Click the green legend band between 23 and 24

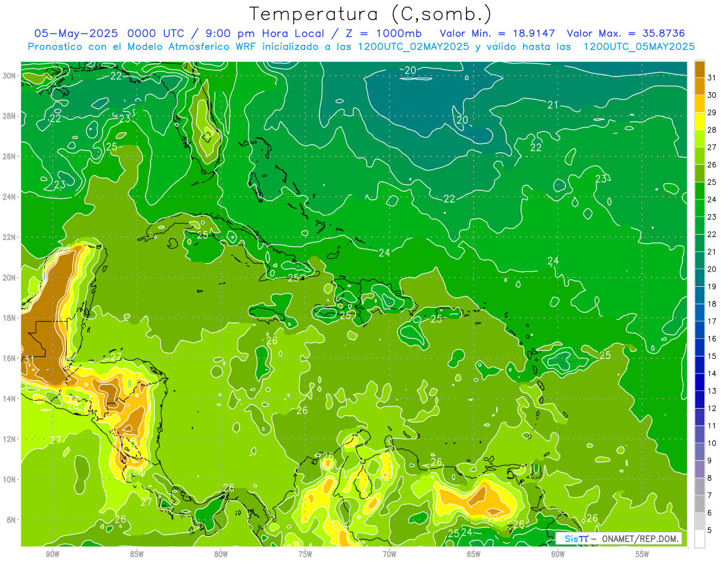click(699, 208)
